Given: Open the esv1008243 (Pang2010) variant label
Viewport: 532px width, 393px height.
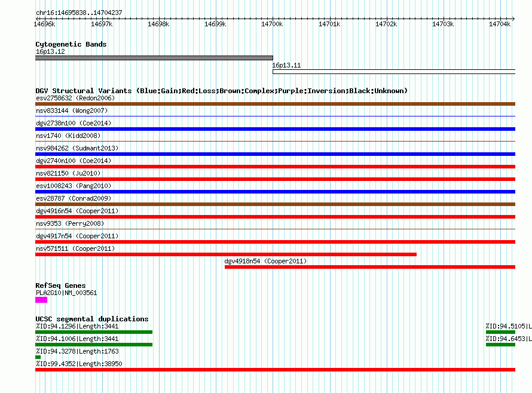Looking at the screenshot, I should (74, 186).
